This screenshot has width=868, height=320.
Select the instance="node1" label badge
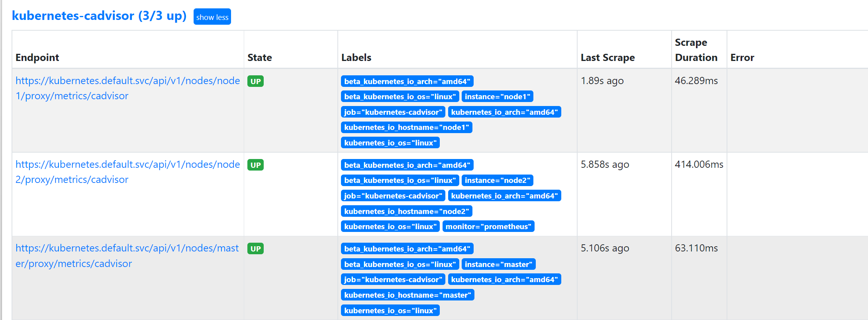497,96
